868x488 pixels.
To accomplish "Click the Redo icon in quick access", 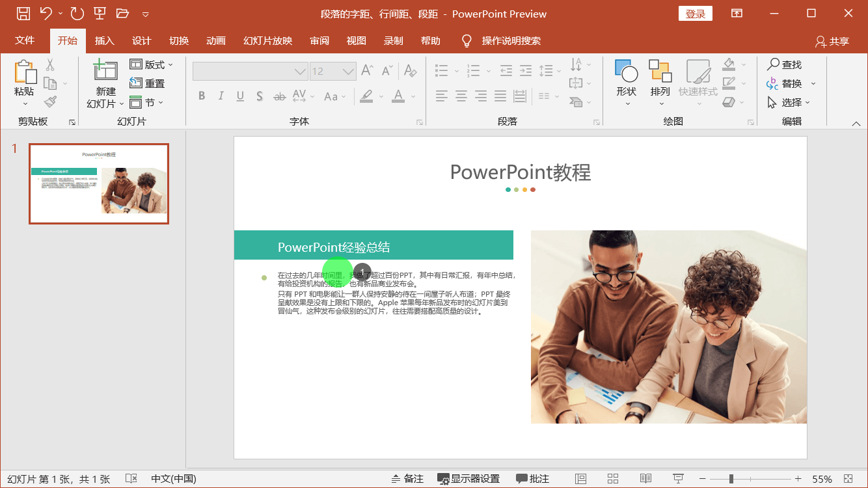I will (77, 14).
